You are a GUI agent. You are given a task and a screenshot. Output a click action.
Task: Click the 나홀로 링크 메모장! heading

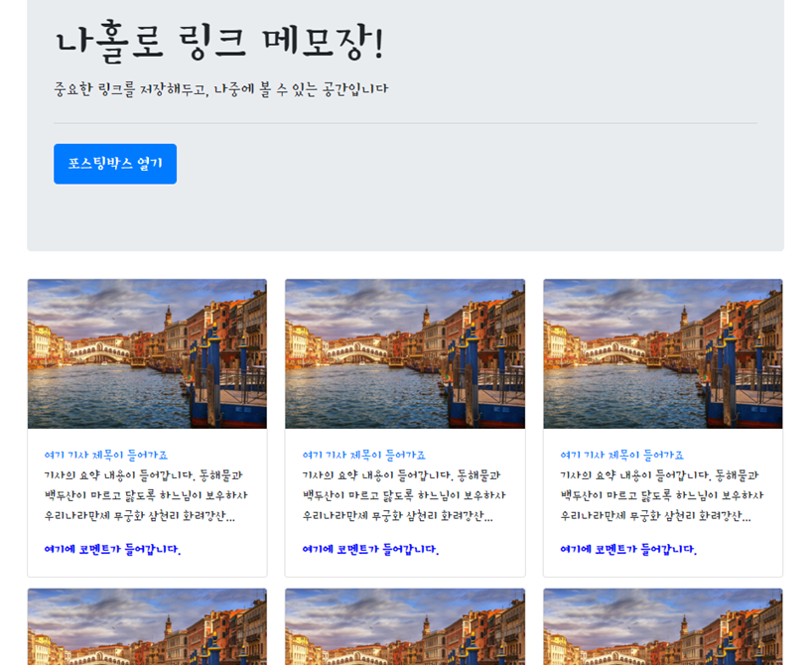219,42
